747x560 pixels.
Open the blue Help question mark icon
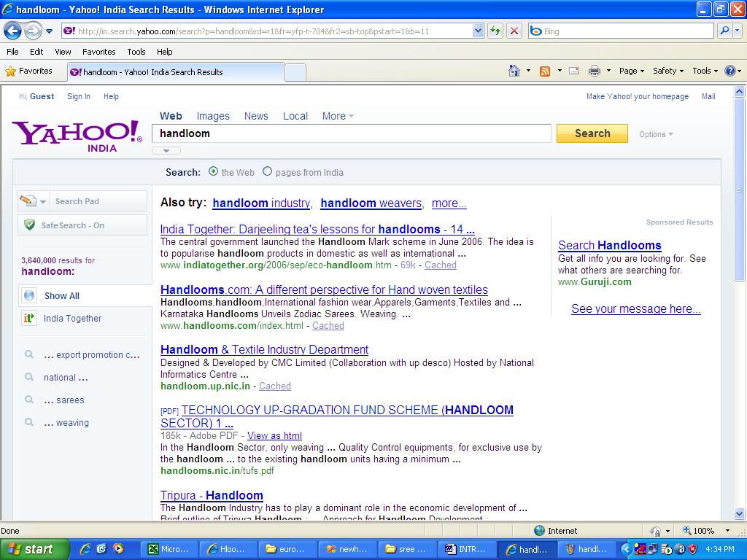tap(729, 71)
